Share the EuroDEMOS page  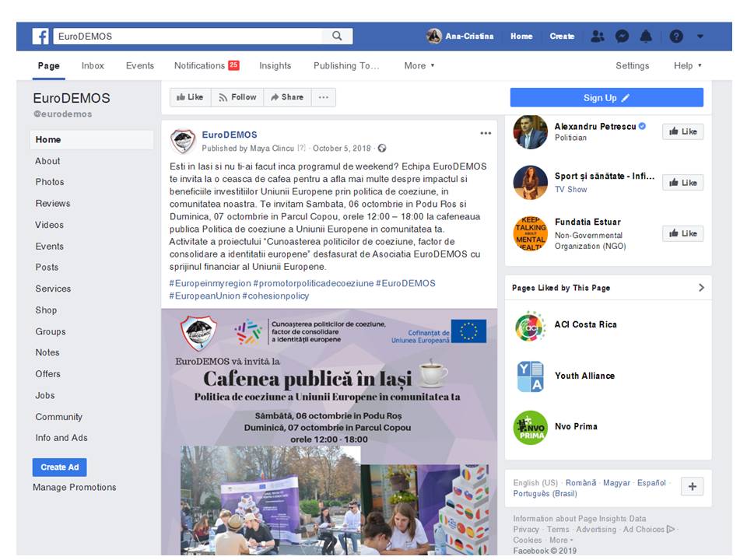(287, 97)
